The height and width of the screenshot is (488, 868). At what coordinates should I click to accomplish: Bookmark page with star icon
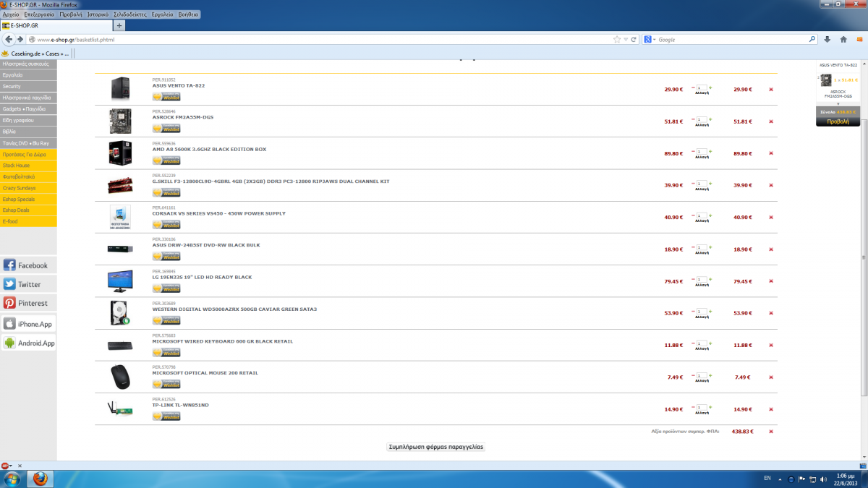click(x=617, y=39)
